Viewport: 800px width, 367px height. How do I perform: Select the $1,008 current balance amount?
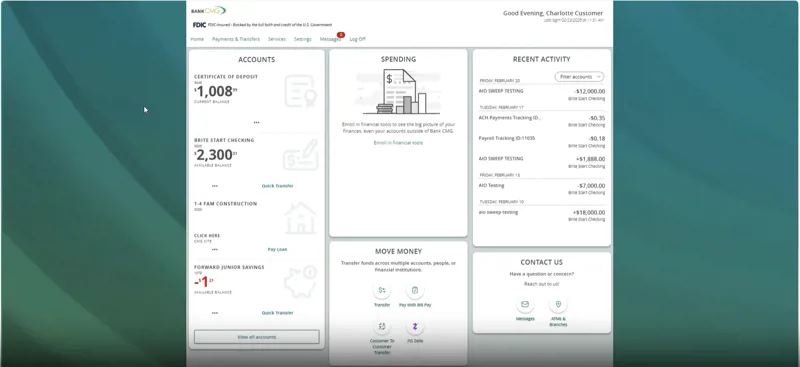pos(216,92)
